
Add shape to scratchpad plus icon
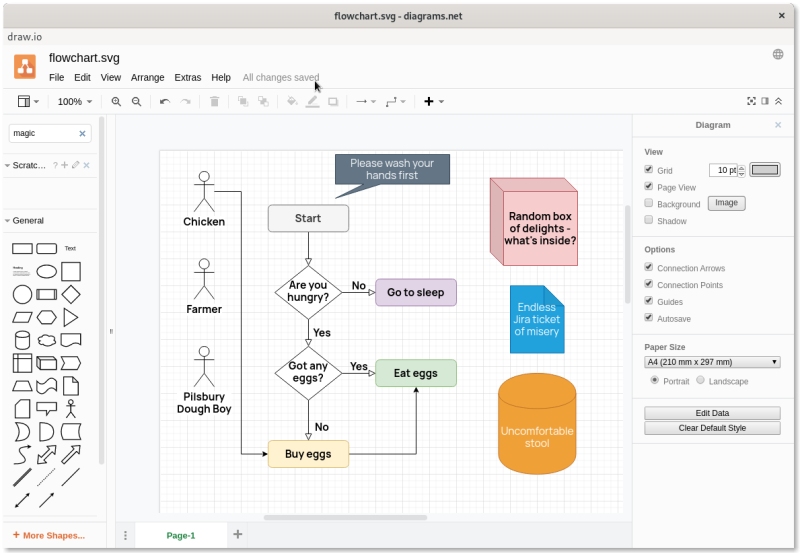click(65, 165)
